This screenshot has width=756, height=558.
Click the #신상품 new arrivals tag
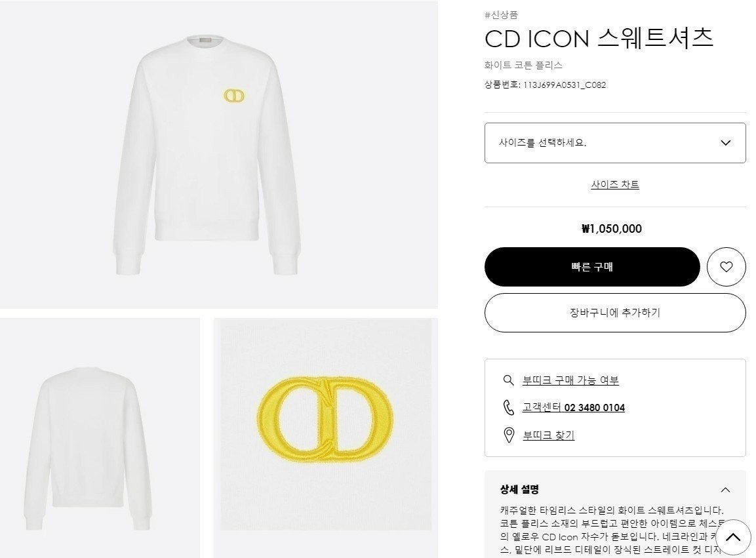(502, 15)
